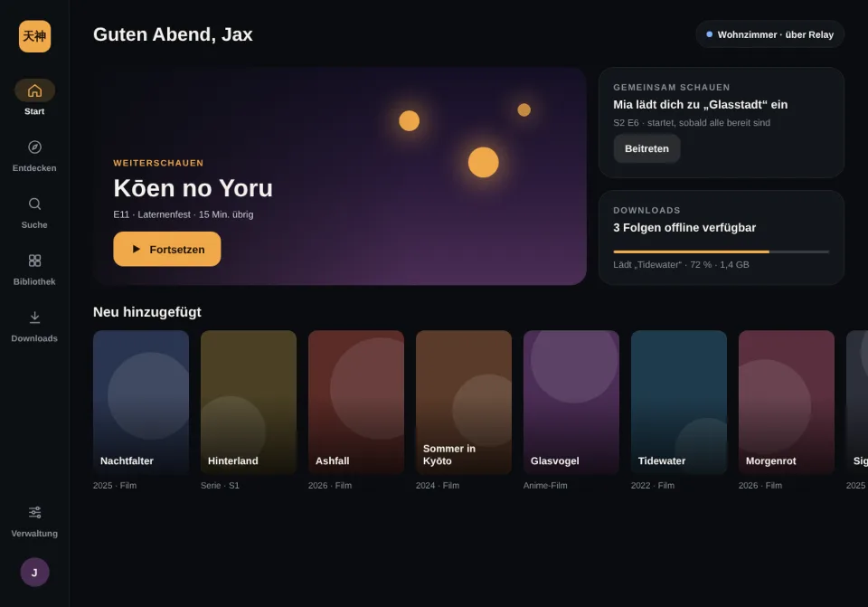
Task: Select the Suche label in sidebar
Action: pyautogui.click(x=34, y=225)
